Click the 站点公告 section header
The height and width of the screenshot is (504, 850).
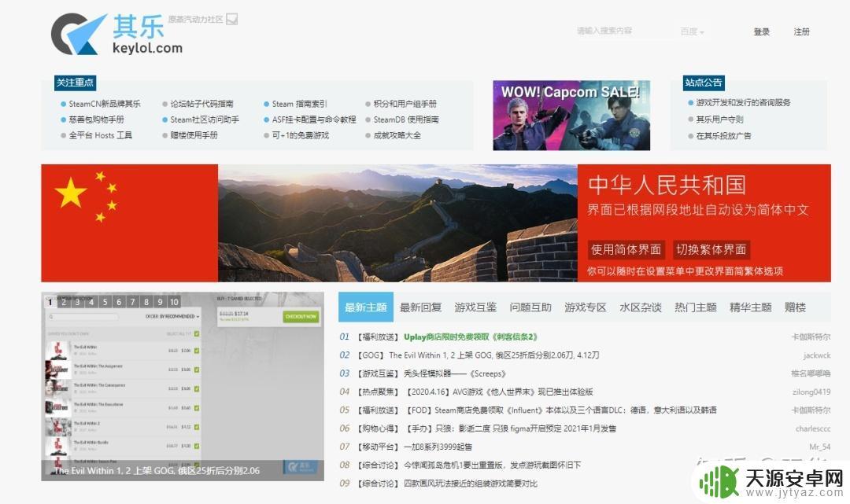[x=704, y=83]
